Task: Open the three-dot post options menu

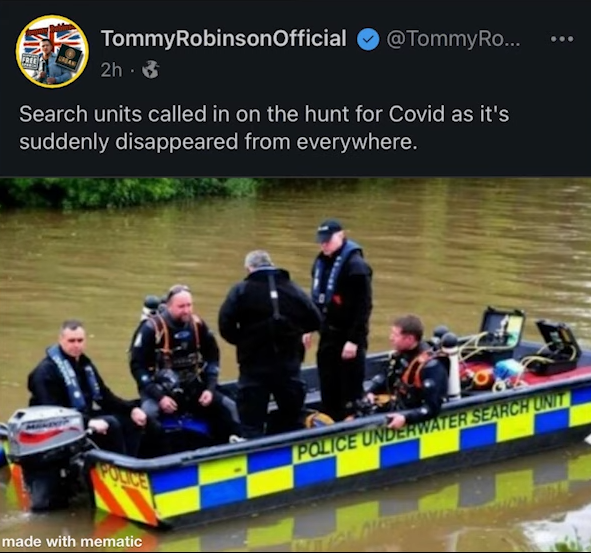Action: coord(562,39)
